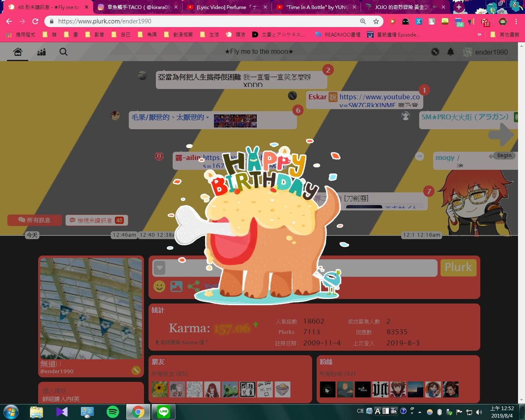Open the Chrome profile avatar
Screen dimensions: 525x420
click(503, 21)
